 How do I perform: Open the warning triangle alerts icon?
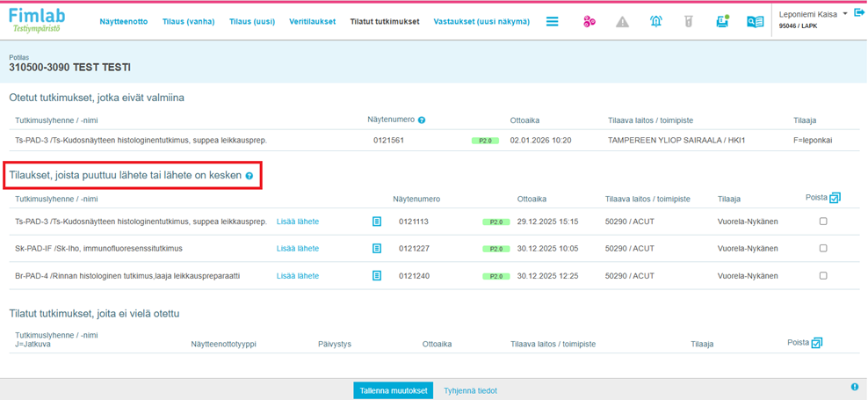pyautogui.click(x=623, y=22)
